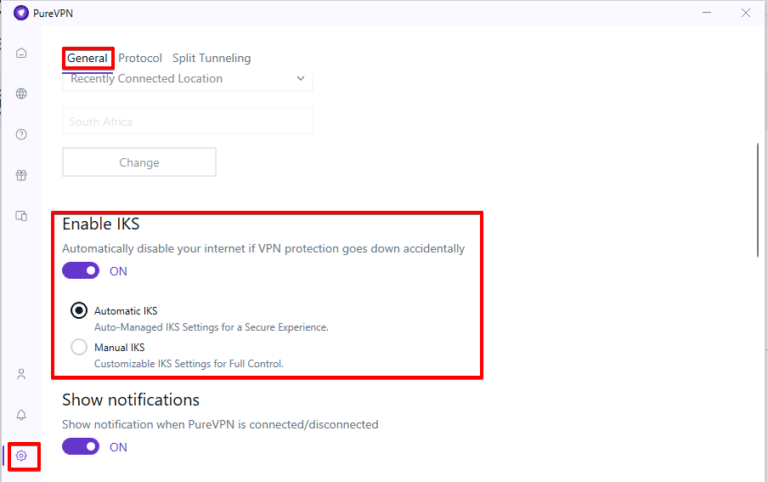This screenshot has width=768, height=482.
Task: Click the Change button
Action: pyautogui.click(x=139, y=162)
